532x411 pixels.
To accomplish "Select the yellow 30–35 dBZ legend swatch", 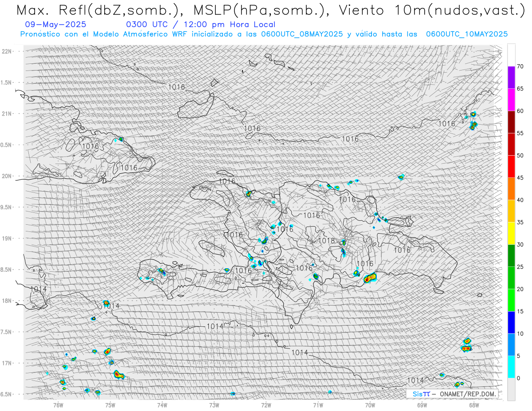I will [511, 233].
